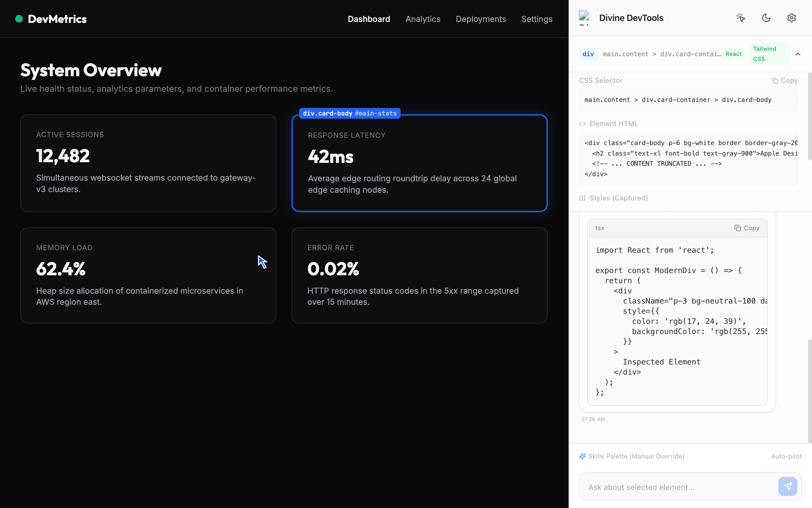Click the truncated main.content breadcrumb path
The height and width of the screenshot is (508, 812).
(662, 54)
